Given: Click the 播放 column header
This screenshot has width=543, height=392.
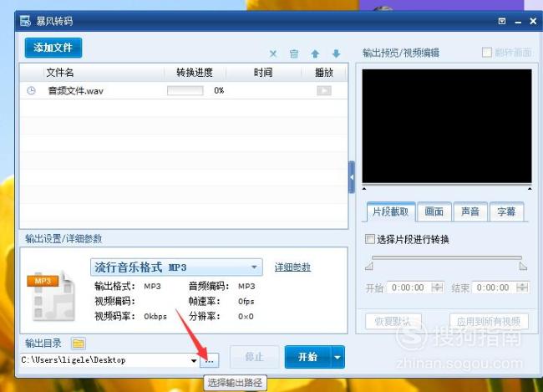Looking at the screenshot, I should (324, 73).
